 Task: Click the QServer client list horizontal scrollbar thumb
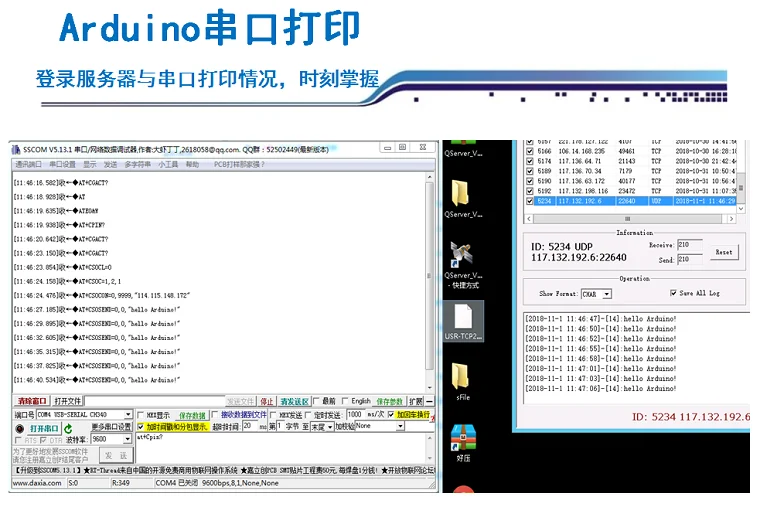pos(628,219)
